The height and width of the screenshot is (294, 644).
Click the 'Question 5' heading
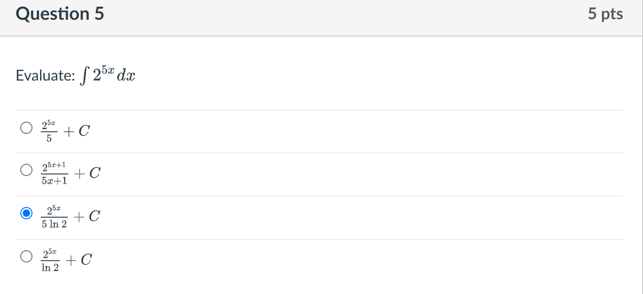pyautogui.click(x=60, y=14)
